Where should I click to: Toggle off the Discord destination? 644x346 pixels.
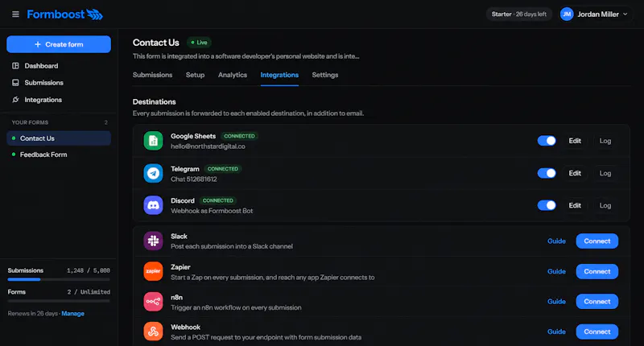pos(547,205)
